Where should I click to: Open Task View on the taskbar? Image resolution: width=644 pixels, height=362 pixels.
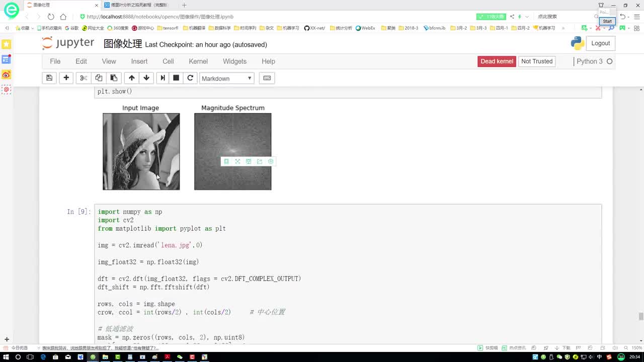30,357
